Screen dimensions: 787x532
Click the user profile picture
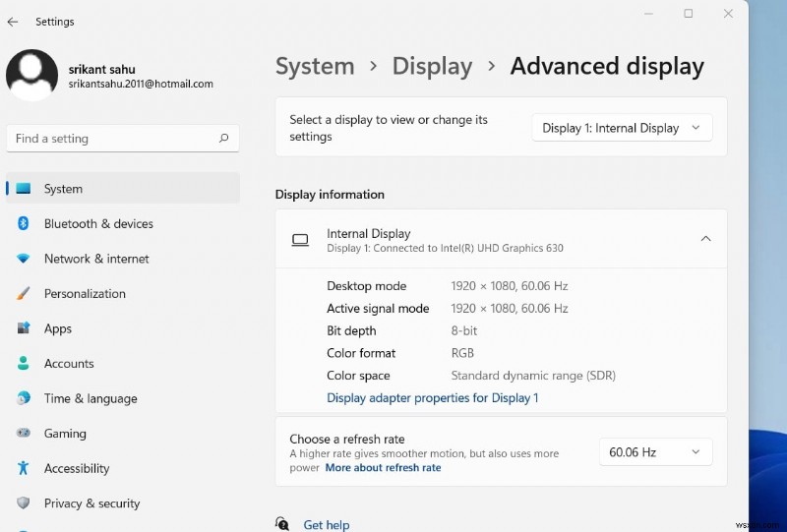(x=31, y=75)
